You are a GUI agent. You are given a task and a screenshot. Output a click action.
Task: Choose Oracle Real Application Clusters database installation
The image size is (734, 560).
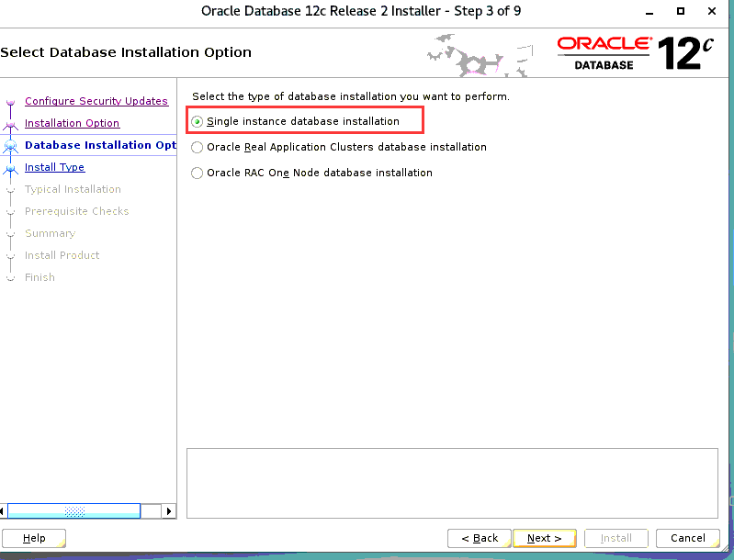point(198,147)
